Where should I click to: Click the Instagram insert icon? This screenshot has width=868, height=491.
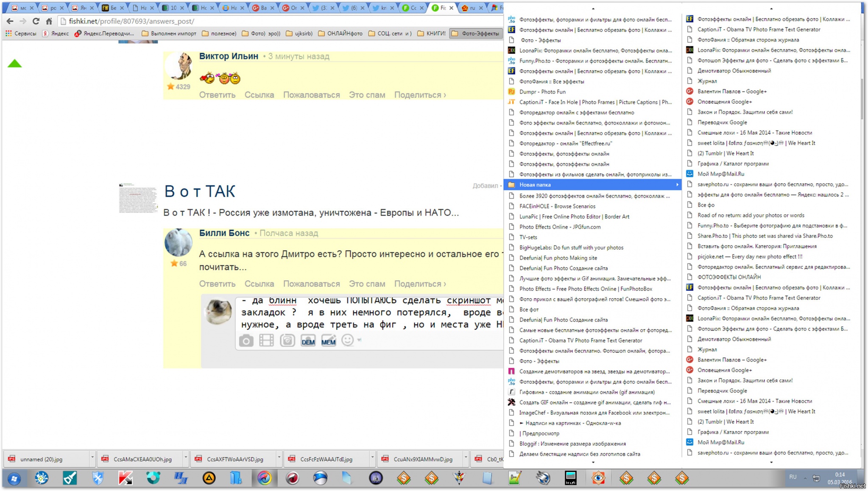coord(287,340)
